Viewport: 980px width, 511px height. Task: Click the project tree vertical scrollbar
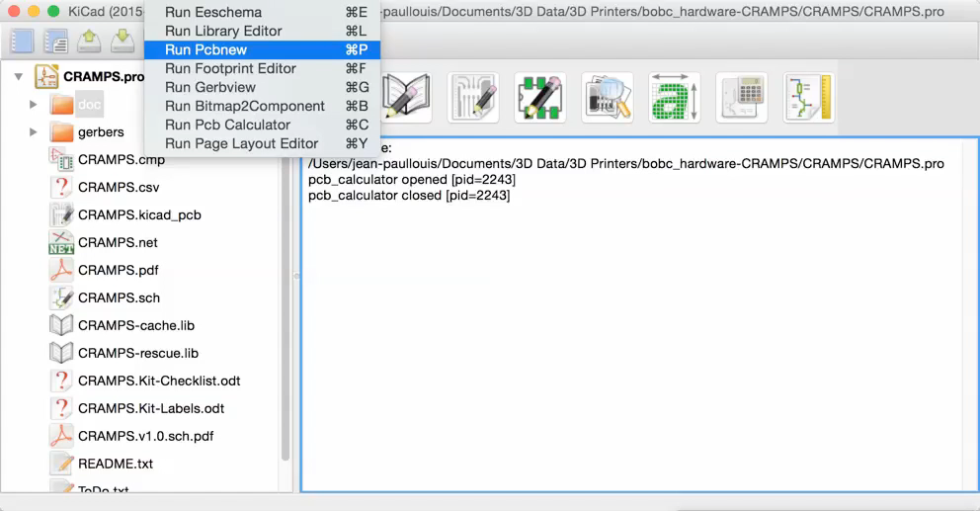coord(286,297)
